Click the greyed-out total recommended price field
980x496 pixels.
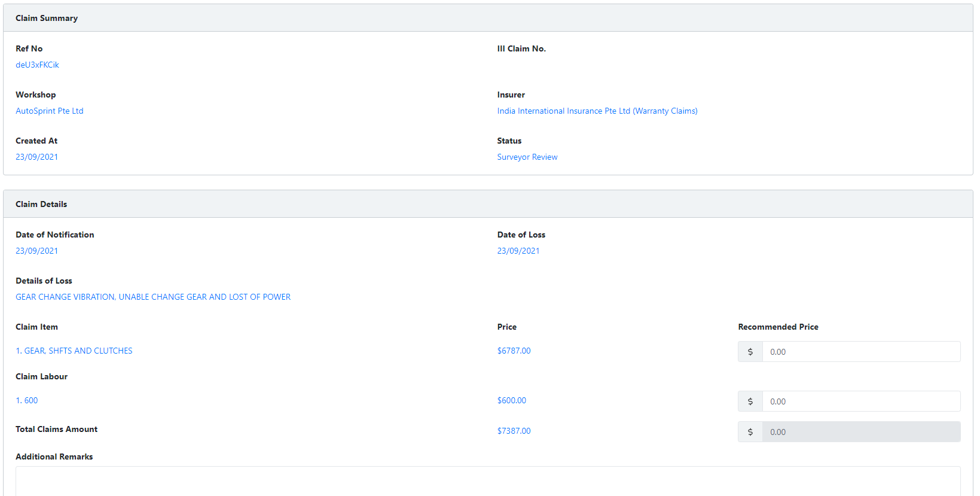(x=861, y=432)
